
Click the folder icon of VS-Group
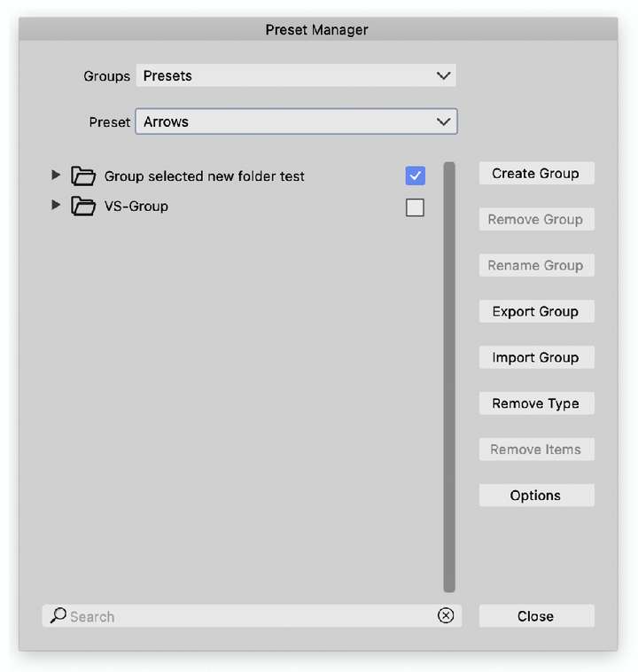tap(83, 207)
